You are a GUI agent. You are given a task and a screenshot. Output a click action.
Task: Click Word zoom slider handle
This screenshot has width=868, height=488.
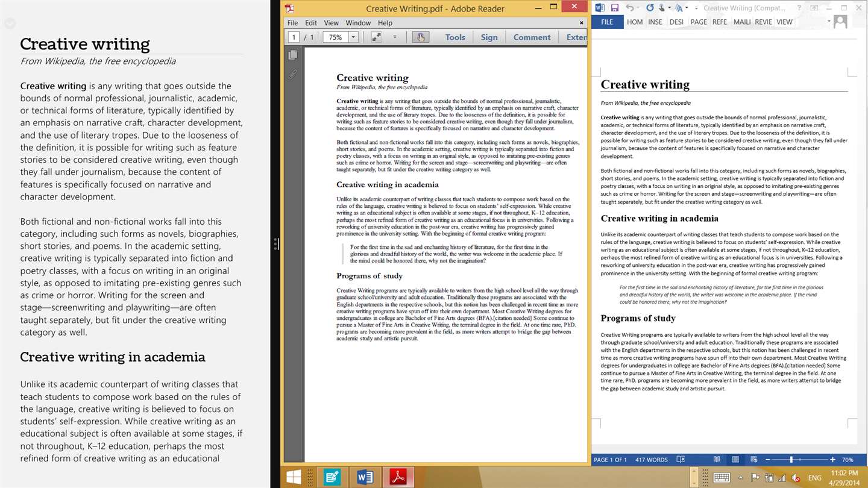click(x=791, y=460)
